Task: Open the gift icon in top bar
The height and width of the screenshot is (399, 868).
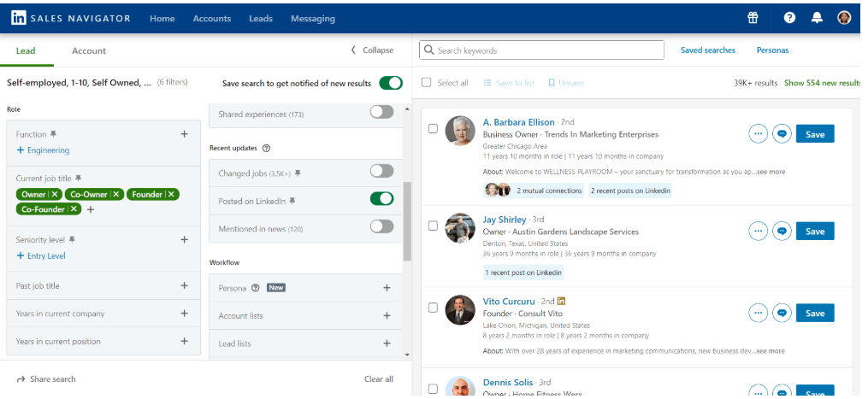Action: click(x=753, y=18)
